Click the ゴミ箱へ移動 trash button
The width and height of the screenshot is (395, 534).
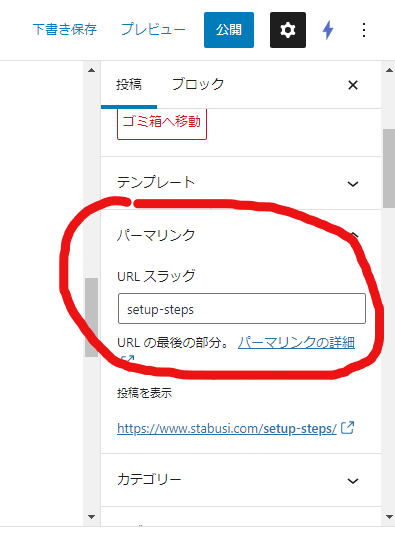tap(162, 124)
